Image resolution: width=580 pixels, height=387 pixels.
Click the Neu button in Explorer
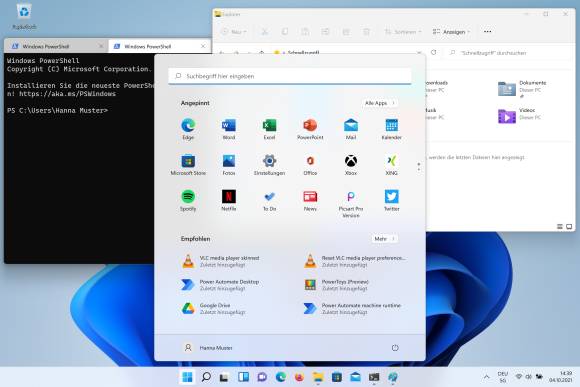click(234, 32)
